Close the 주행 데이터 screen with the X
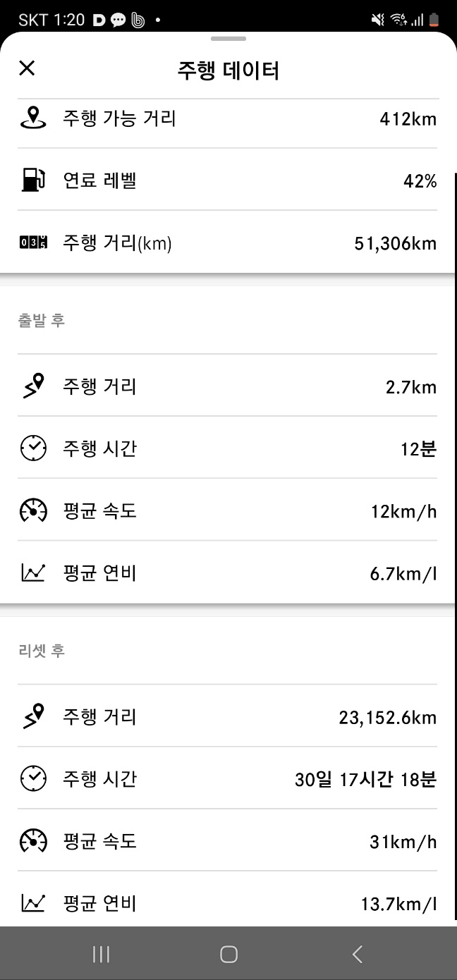 [x=27, y=68]
